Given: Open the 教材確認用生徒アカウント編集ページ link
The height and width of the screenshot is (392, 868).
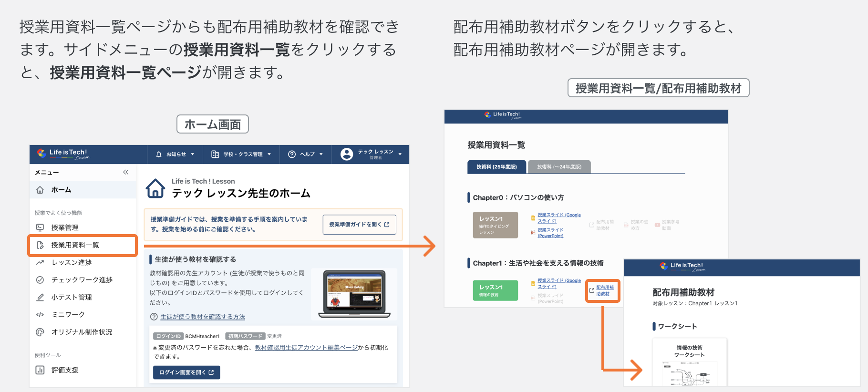Looking at the screenshot, I should point(306,348).
